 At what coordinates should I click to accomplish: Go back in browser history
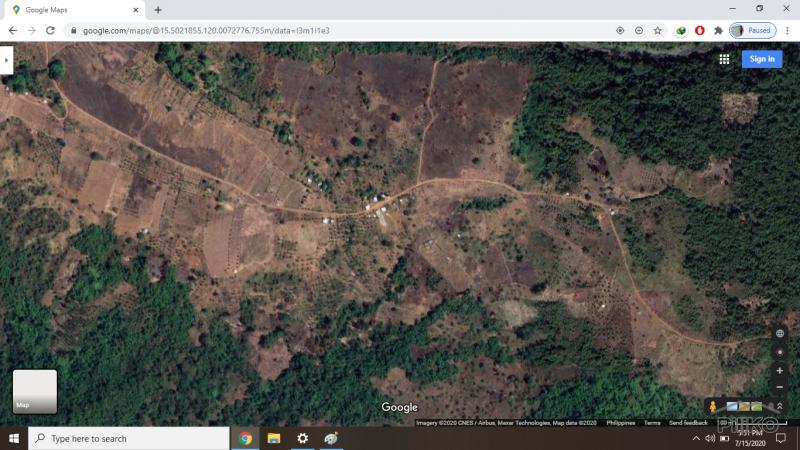pyautogui.click(x=13, y=31)
